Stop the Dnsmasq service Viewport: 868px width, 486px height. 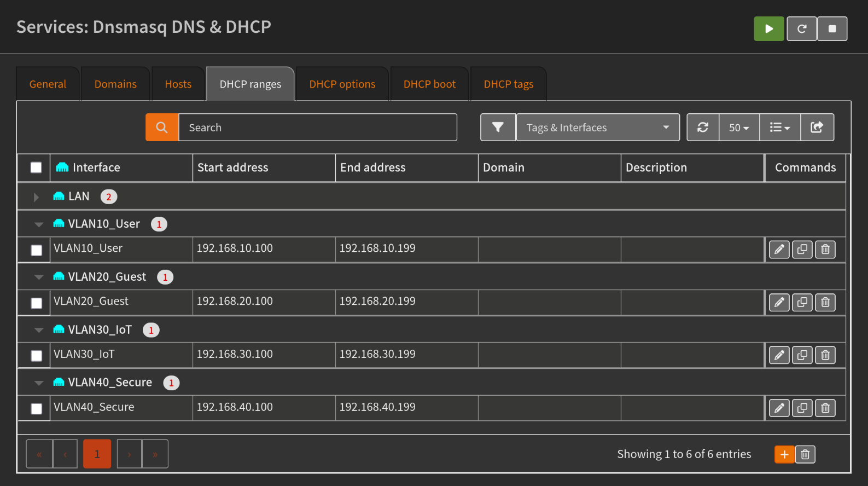pos(832,29)
